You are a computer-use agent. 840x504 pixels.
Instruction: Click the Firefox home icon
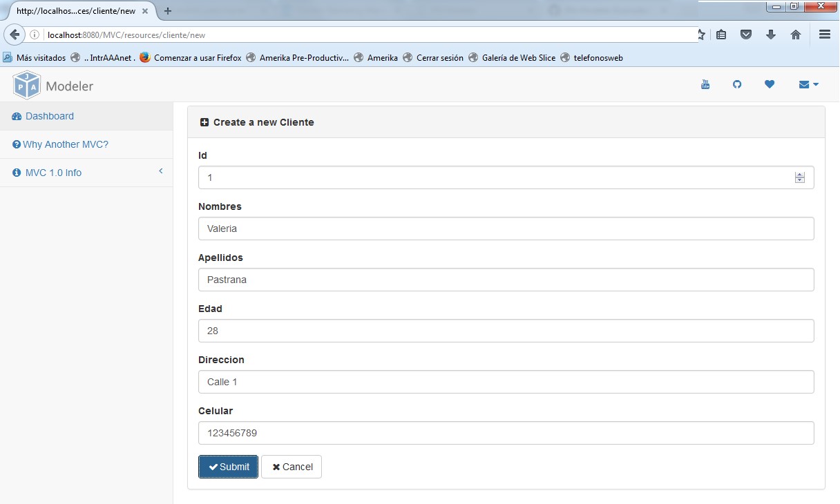click(796, 33)
